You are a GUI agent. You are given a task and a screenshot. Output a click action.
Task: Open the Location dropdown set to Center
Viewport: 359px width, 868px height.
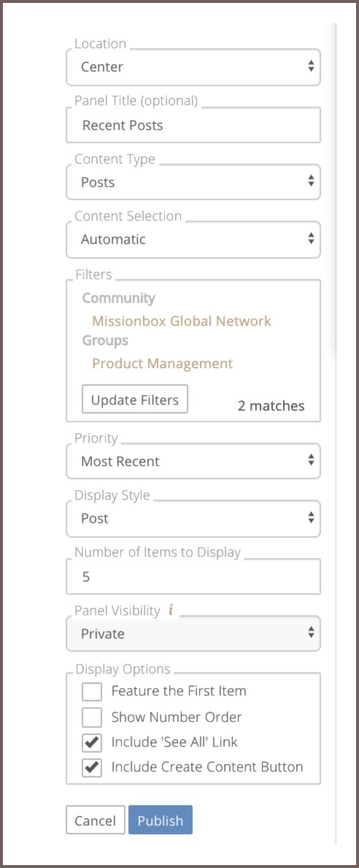(193, 67)
